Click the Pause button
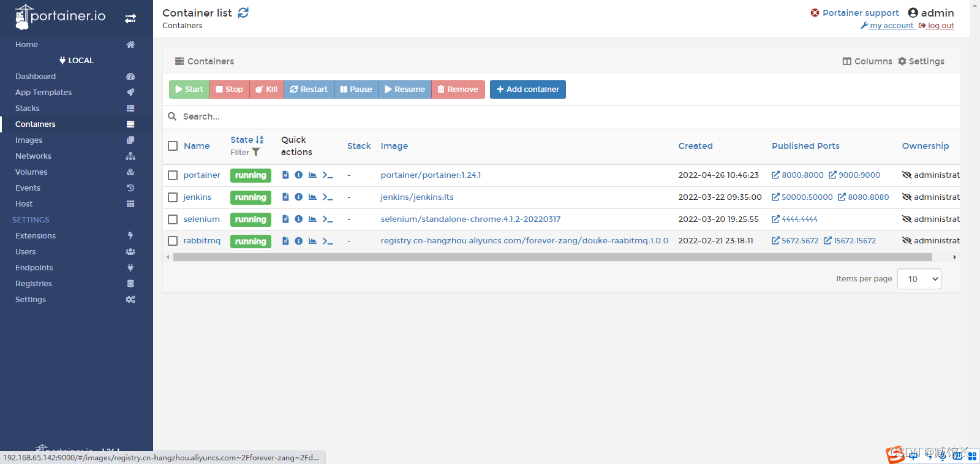 point(356,89)
